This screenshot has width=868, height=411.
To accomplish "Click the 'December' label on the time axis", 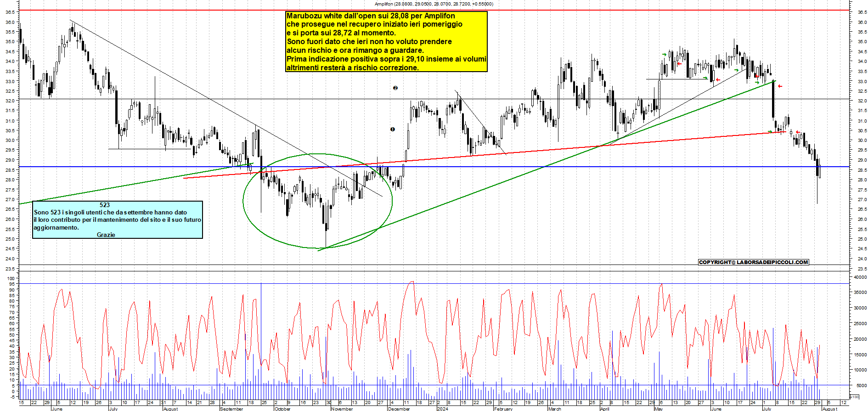I will 399,409.
